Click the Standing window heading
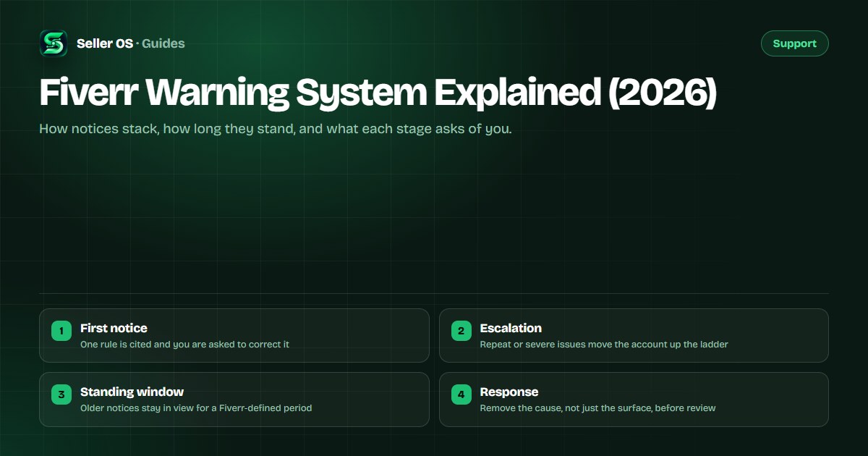868x456 pixels. coord(132,392)
